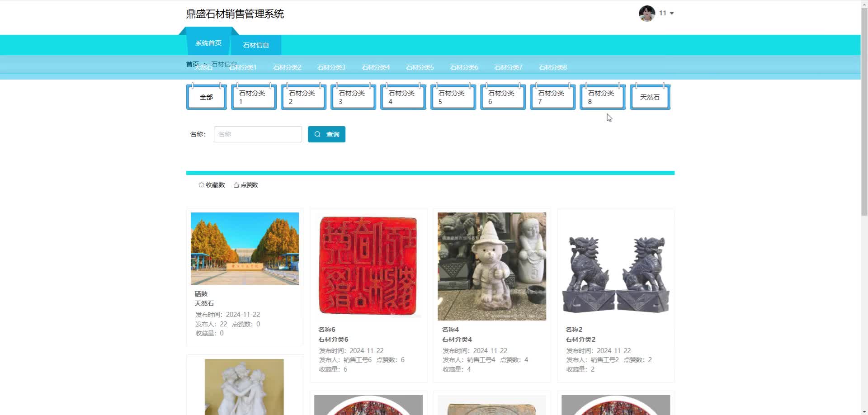
Task: Click 发布人: 销售工号4 text
Action: pos(469,360)
